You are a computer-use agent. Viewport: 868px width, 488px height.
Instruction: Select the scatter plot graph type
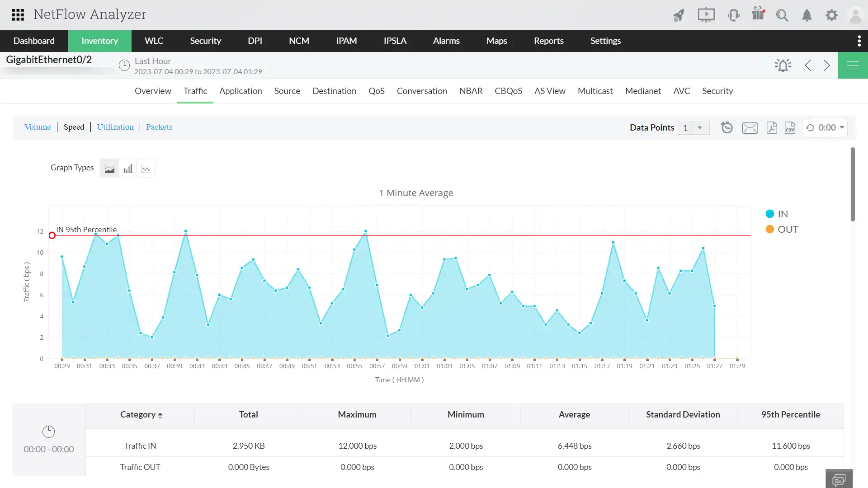coord(146,169)
